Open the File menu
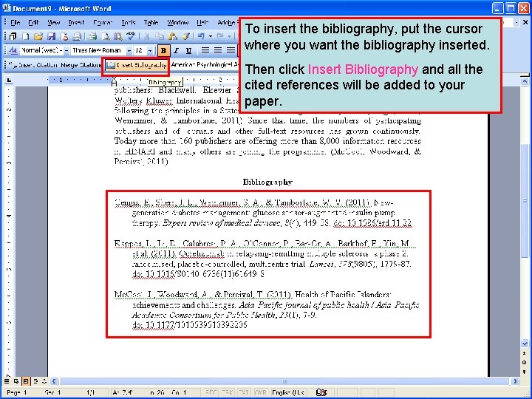This screenshot has width=532, height=399. click(x=15, y=22)
